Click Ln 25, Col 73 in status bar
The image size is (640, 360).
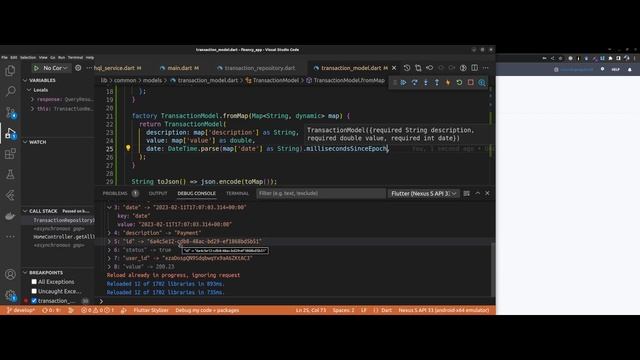pyautogui.click(x=311, y=310)
